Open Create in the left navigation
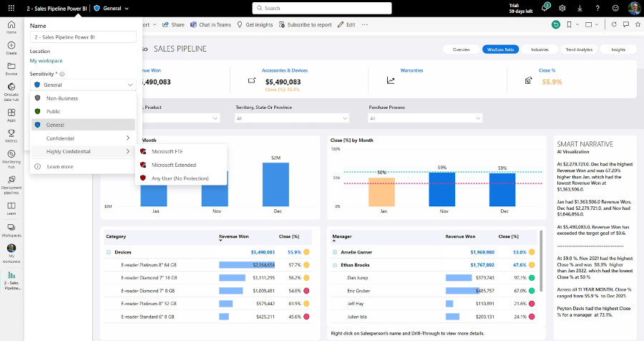Viewport: 644px width, 341px height. (x=11, y=48)
